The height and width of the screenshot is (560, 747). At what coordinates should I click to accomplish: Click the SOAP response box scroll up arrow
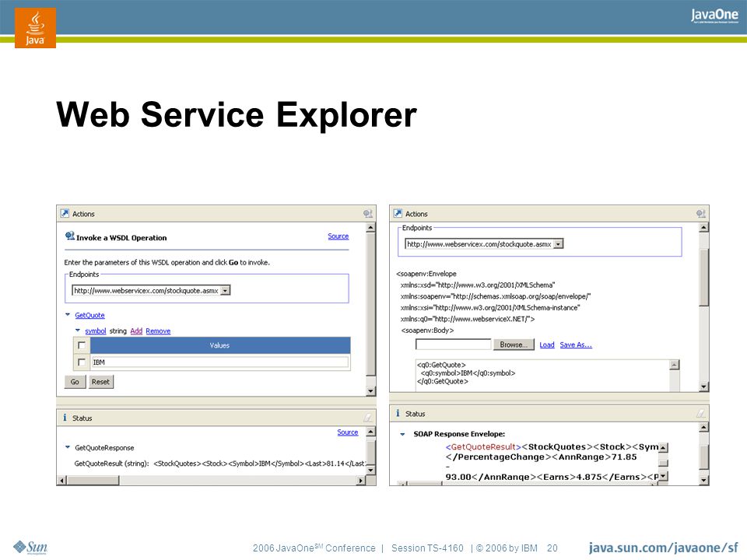coord(663,448)
